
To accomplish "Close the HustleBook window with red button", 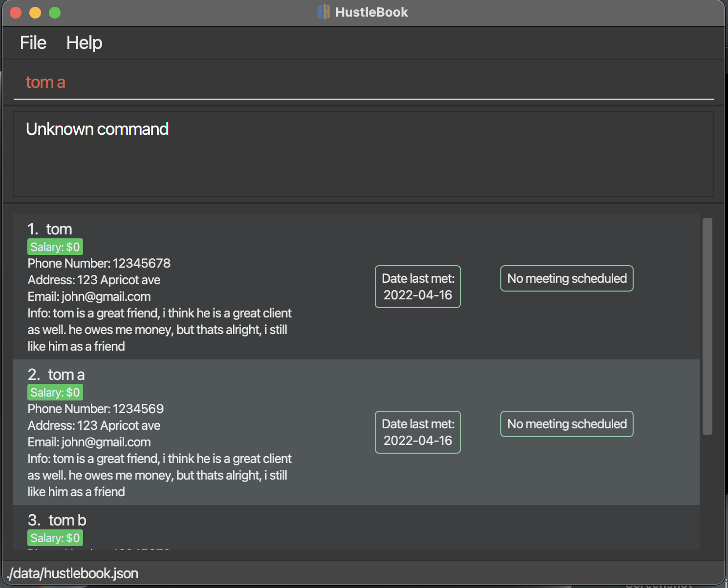I will coord(16,12).
